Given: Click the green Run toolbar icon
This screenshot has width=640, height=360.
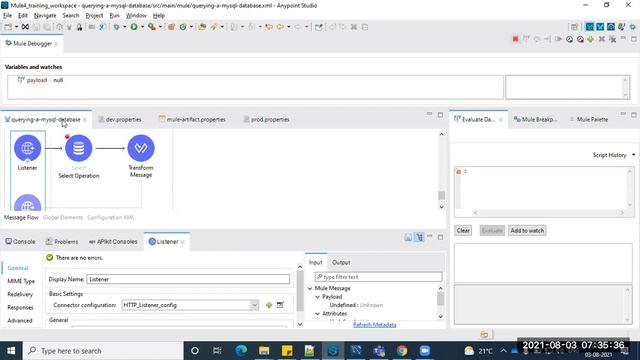Looking at the screenshot, I should 134,27.
